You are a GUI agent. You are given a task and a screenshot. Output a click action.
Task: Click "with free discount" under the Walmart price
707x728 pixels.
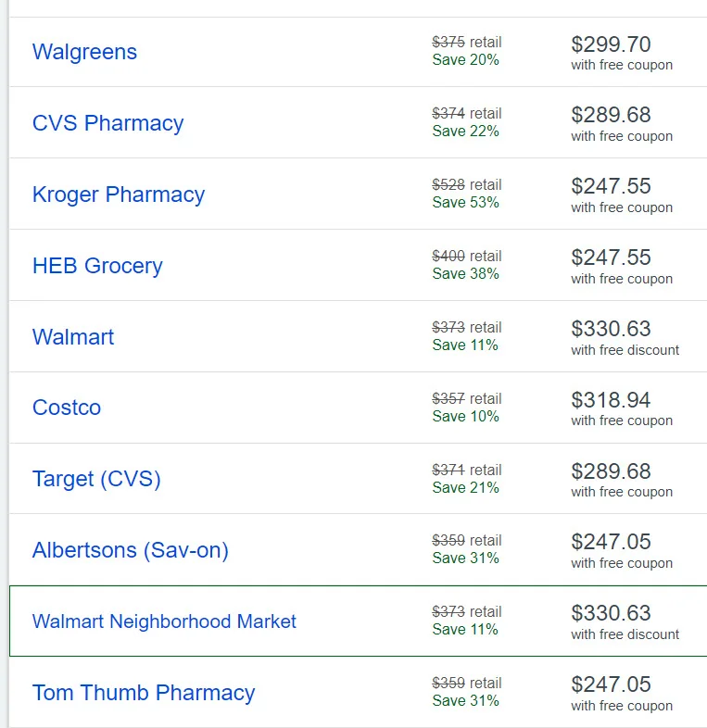[x=625, y=350]
